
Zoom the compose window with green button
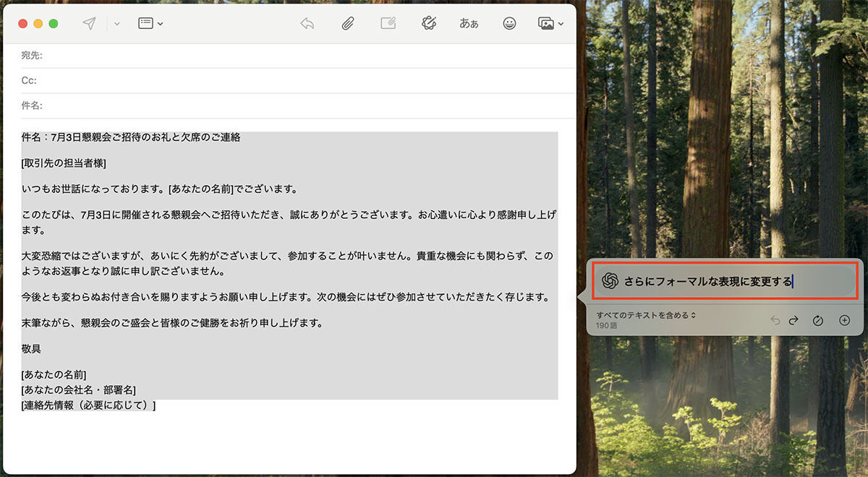pos(54,24)
